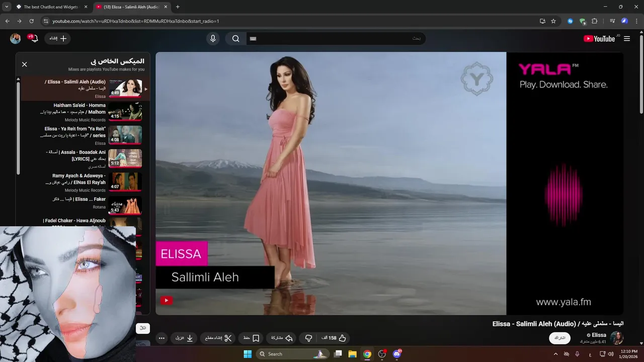Click the address bar URL
This screenshot has height=362, width=644.
click(135, 21)
